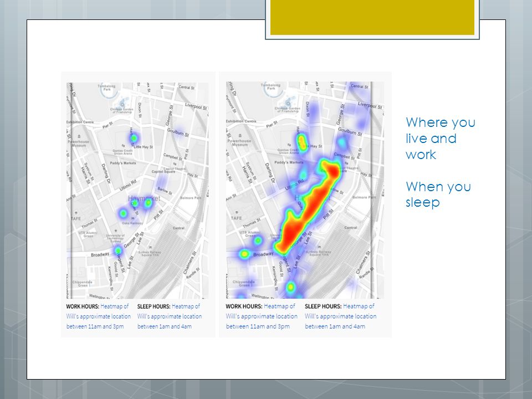Click 'Paddy's Markets' label on left map
Viewport: 532px width, 399px height.
pos(123,163)
